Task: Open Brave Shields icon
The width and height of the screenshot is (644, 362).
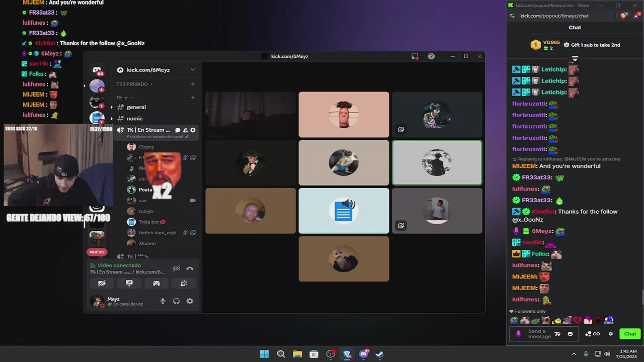Action: pos(624,16)
